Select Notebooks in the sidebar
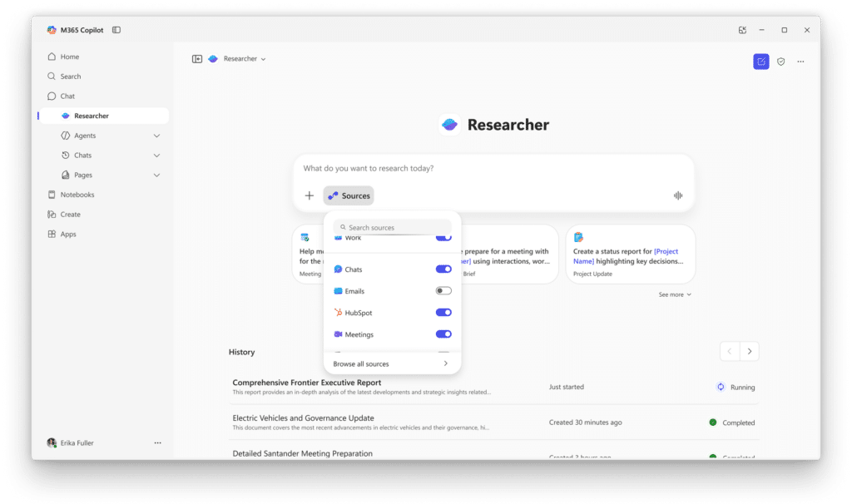Viewport: 852px width, 504px height. (x=73, y=194)
